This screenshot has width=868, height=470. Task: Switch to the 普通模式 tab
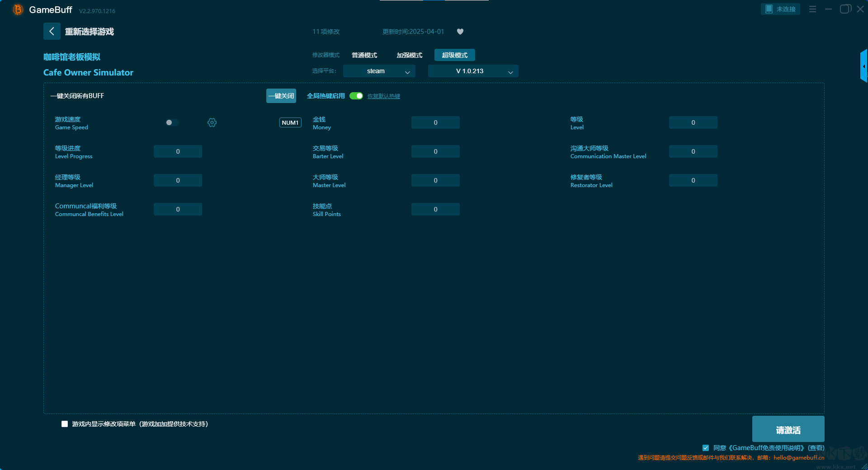pos(364,55)
